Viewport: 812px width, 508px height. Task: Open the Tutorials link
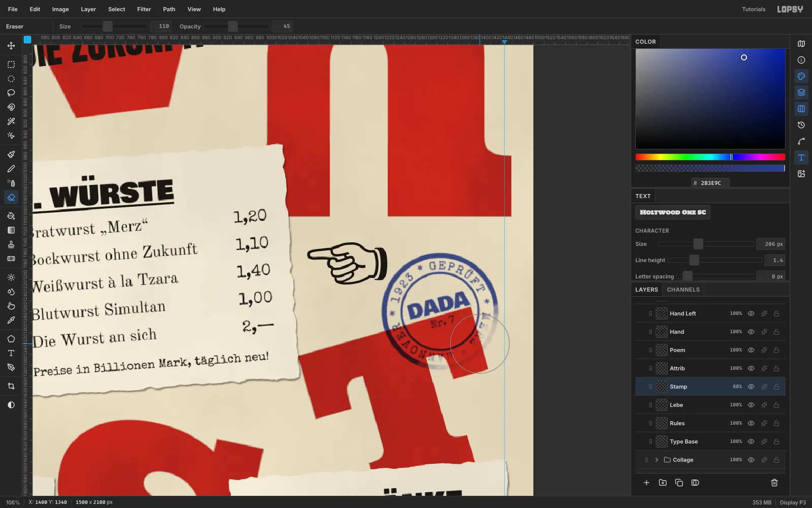pos(754,9)
